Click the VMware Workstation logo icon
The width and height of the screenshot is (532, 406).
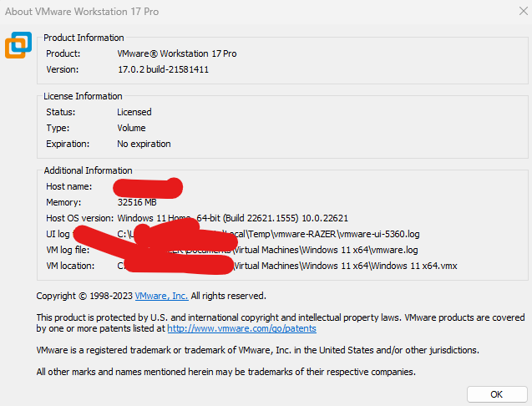18,45
